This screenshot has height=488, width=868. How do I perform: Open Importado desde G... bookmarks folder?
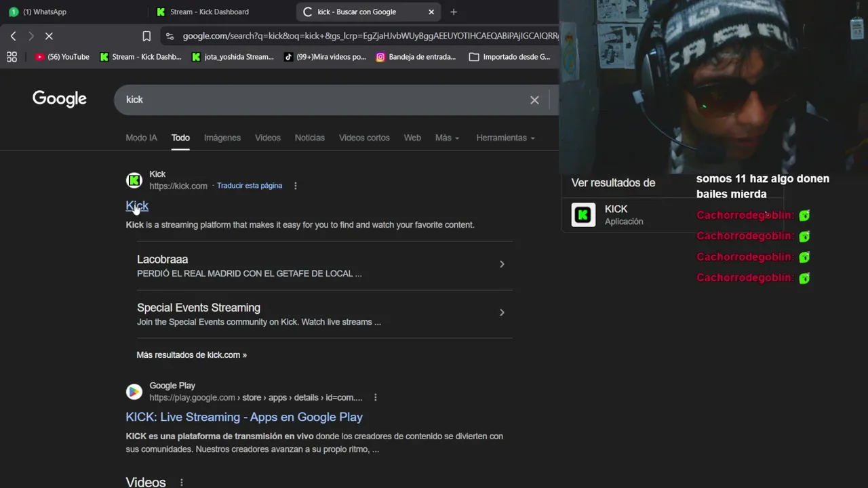[510, 57]
